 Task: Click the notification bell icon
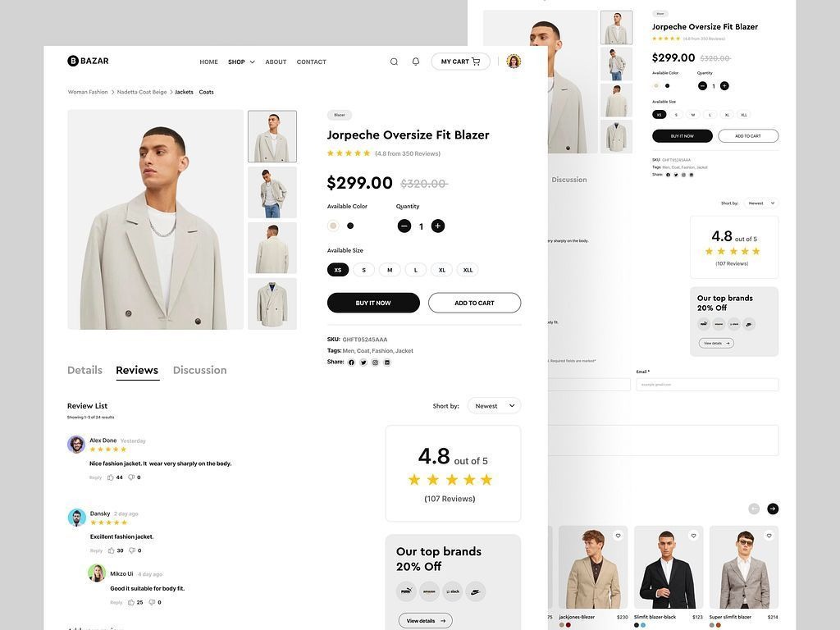click(x=415, y=61)
